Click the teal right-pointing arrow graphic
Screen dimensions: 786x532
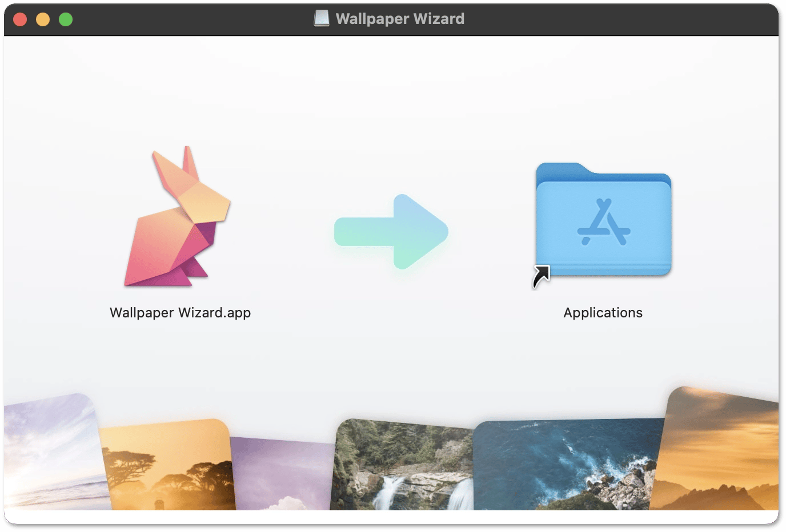pos(392,232)
